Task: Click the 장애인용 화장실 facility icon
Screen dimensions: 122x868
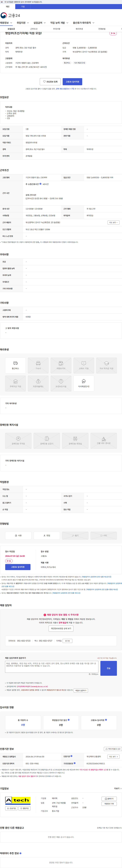Action: coord(75,441)
